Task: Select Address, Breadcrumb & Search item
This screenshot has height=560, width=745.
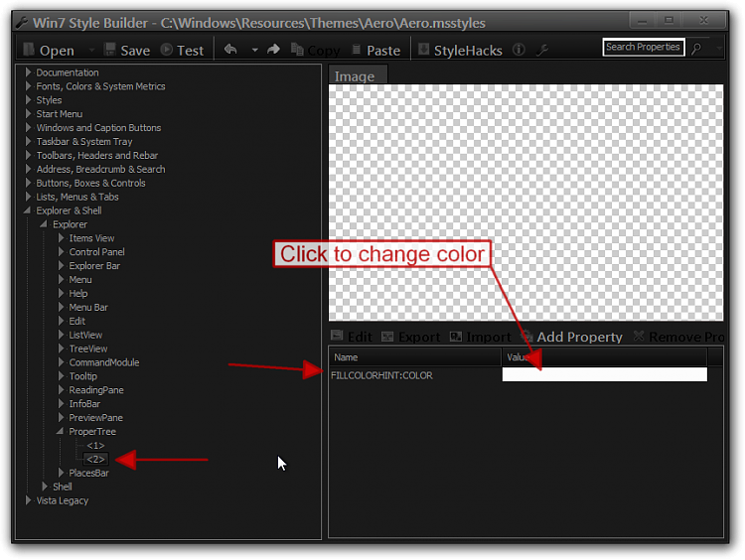Action: pos(100,169)
